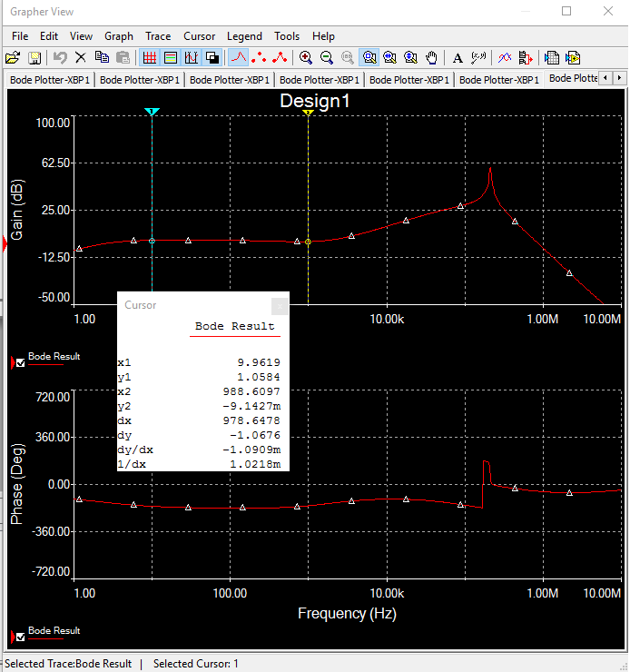The width and height of the screenshot is (630, 672).
Task: Click the Bode Result header in the Cursor window
Action: click(x=235, y=326)
